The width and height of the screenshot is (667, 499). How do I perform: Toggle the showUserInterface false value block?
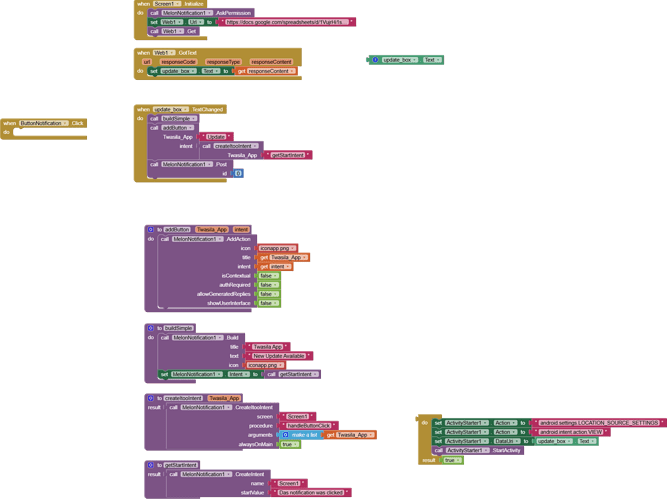tap(276, 303)
